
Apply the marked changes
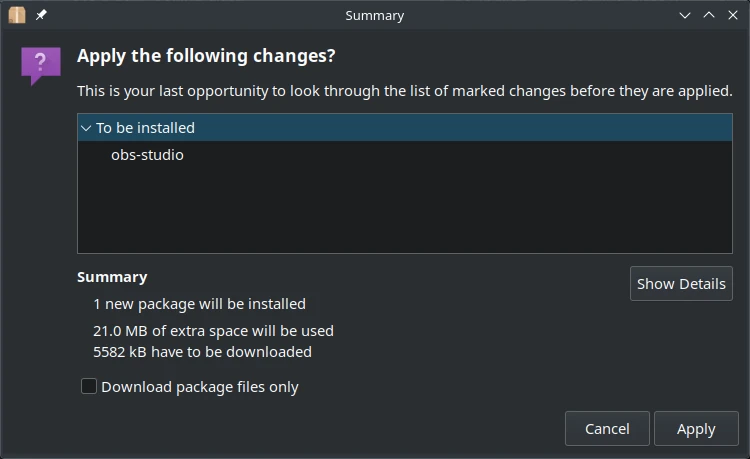click(x=696, y=429)
